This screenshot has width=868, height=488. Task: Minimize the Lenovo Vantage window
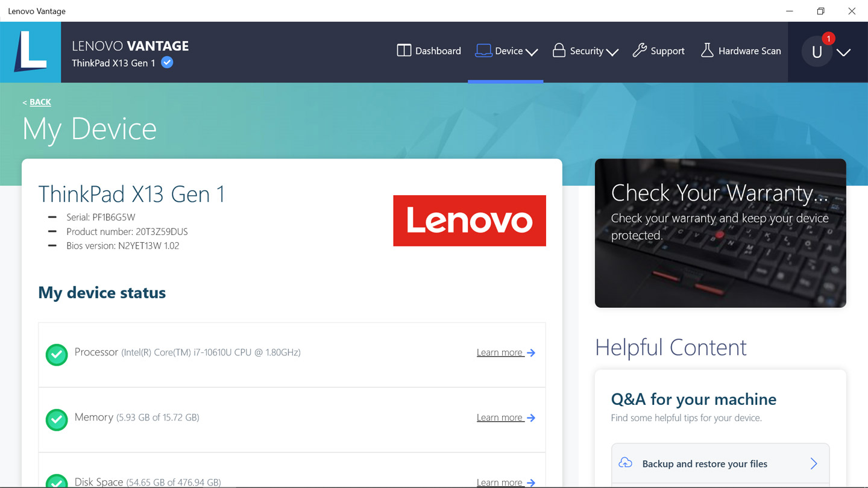[x=790, y=11]
